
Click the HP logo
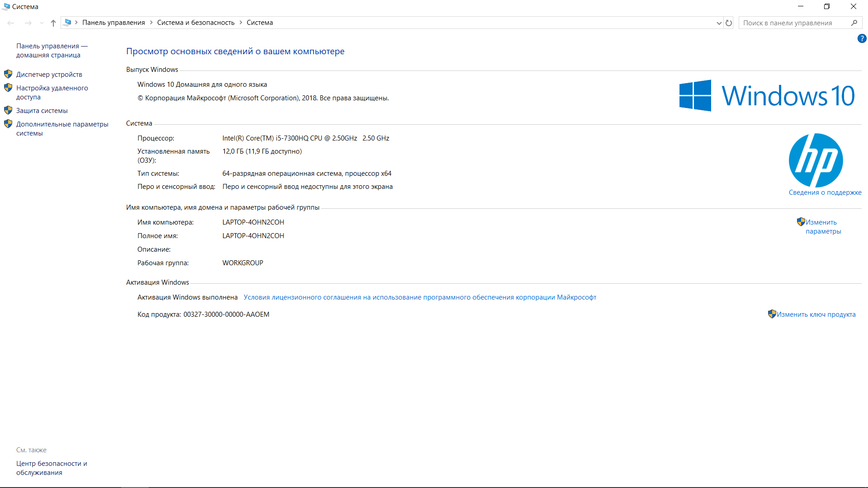tap(816, 160)
